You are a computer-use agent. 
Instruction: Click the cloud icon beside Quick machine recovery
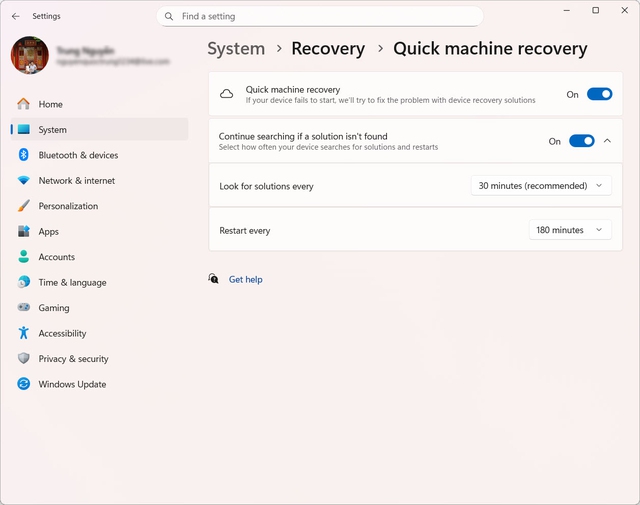point(227,94)
